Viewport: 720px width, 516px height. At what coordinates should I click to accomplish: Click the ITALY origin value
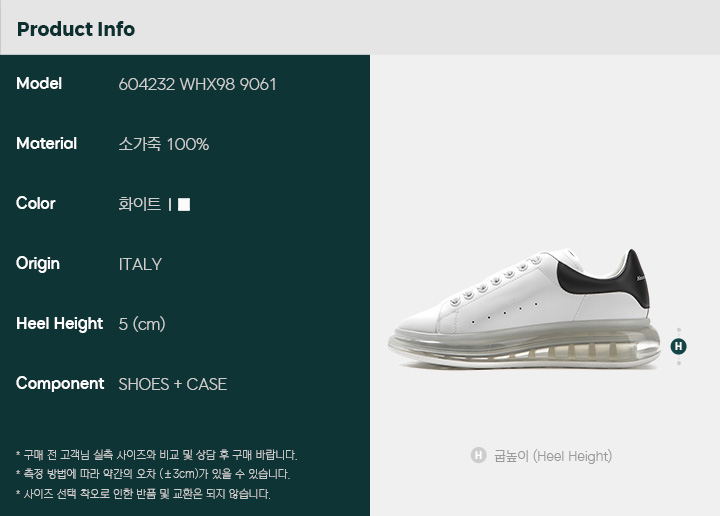pos(140,264)
